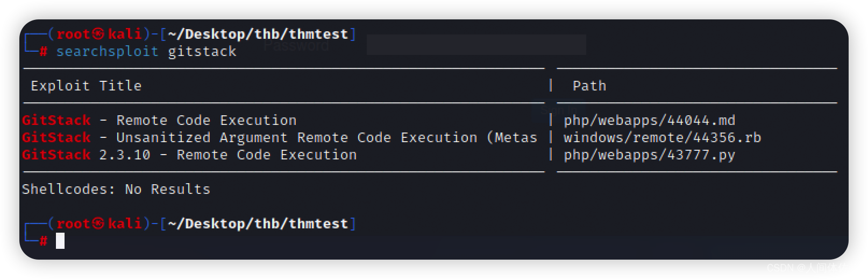Click the GitStack 2.3.10 exploit title
This screenshot has width=868, height=279.
(189, 155)
